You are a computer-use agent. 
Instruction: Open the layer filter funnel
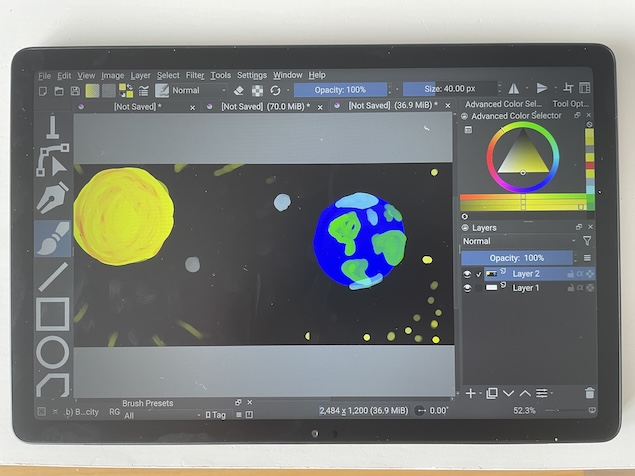[587, 241]
